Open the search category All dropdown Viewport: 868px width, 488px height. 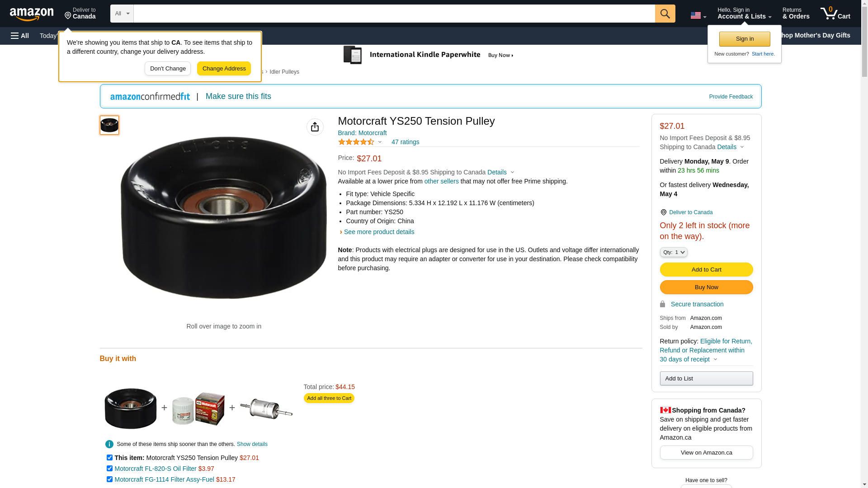[x=122, y=14]
